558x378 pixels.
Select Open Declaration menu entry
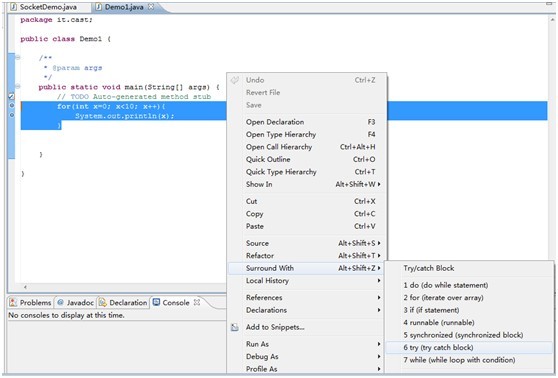[307, 122]
